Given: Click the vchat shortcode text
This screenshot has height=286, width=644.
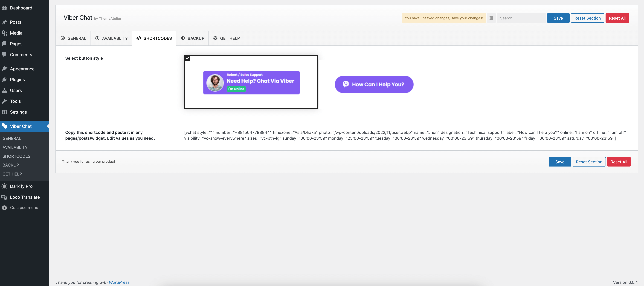Looking at the screenshot, I should 405,135.
